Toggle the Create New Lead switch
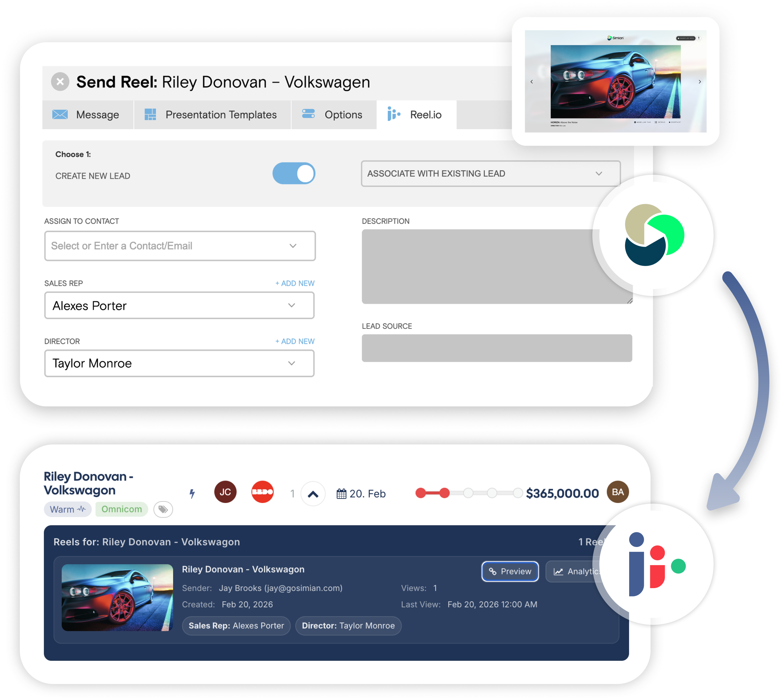 [x=294, y=173]
